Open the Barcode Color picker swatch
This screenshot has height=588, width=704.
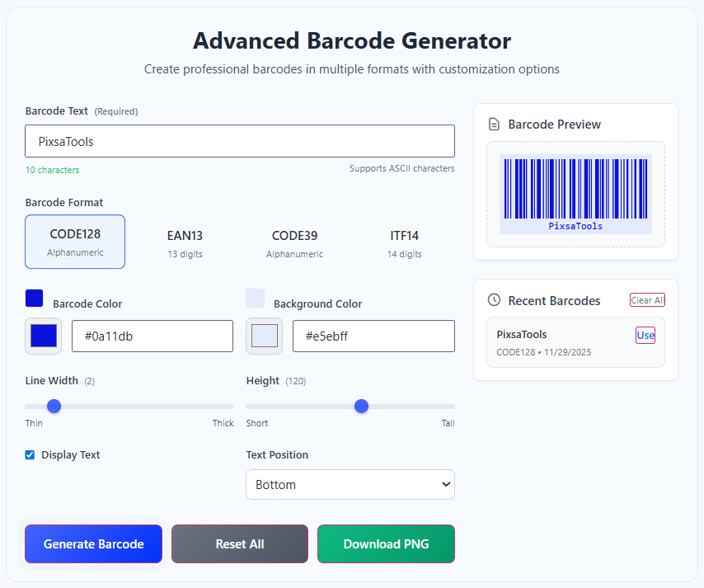click(x=43, y=336)
